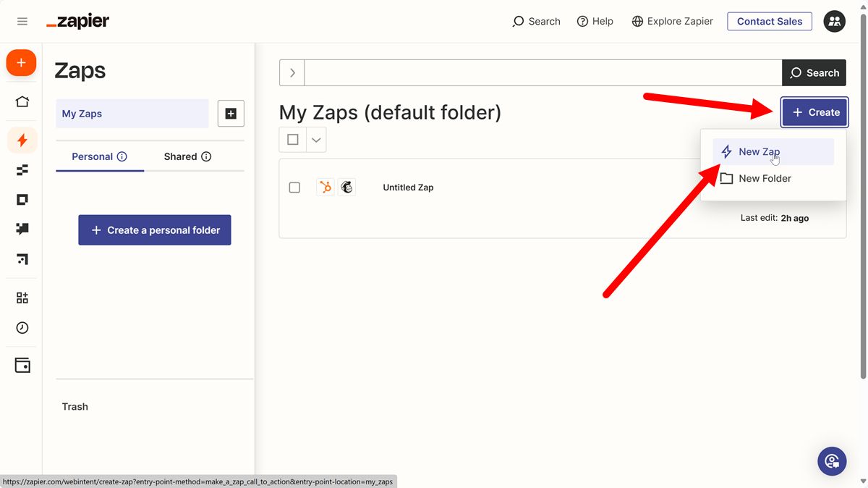Open the Chatbots section in the sidebar
868x488 pixels.
(x=21, y=229)
